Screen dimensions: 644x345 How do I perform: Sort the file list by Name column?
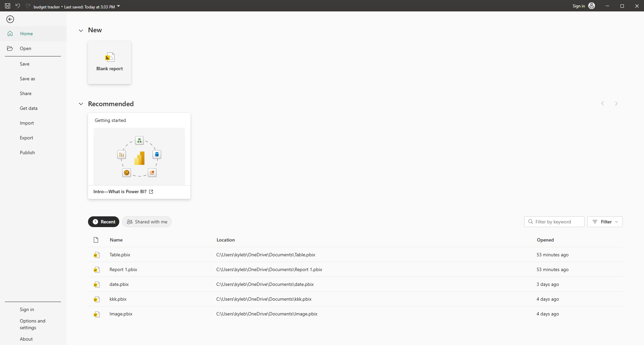point(116,240)
